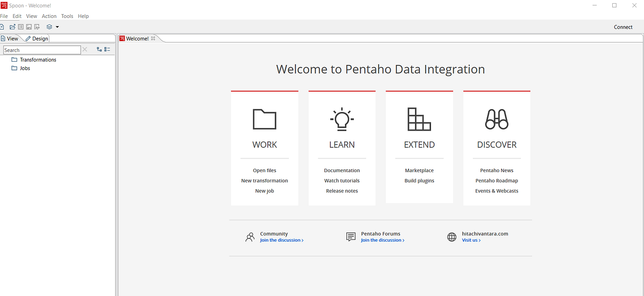
Task: Select the Welcome! tab
Action: 138,39
